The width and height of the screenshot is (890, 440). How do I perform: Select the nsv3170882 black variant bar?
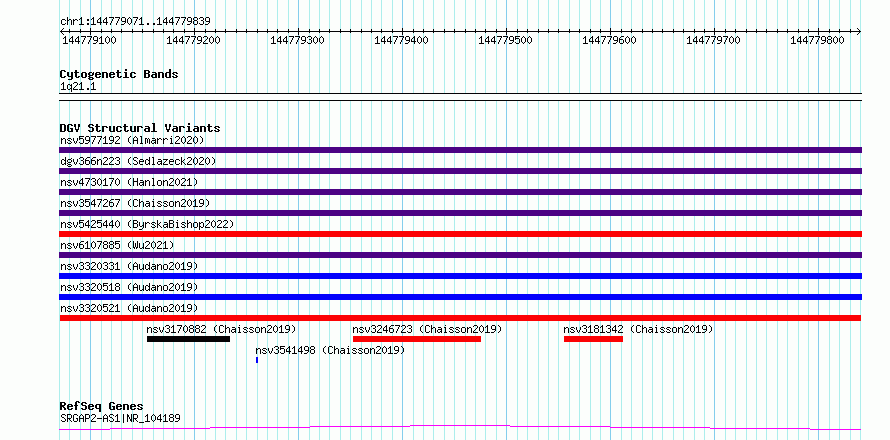(x=188, y=339)
